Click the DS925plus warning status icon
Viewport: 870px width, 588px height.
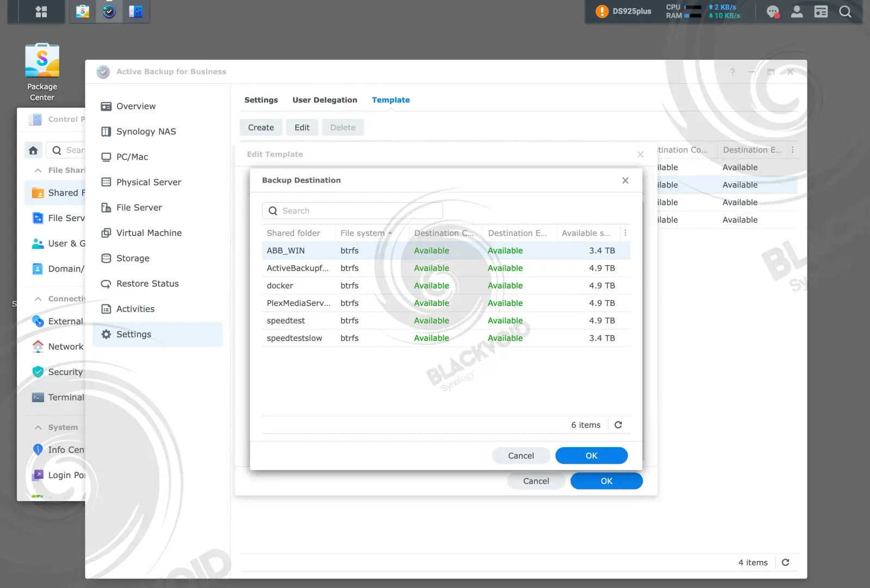click(x=601, y=11)
